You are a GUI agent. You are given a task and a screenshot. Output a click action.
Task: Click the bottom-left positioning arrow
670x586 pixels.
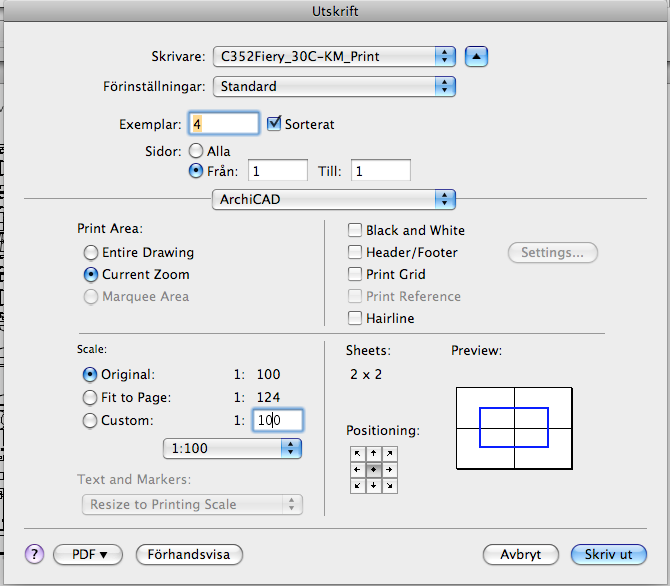(x=357, y=485)
